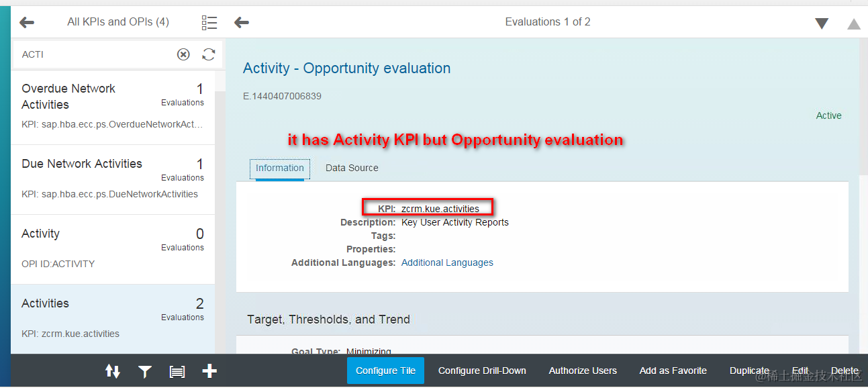Click the Evaluations 1 of 2 header

548,22
